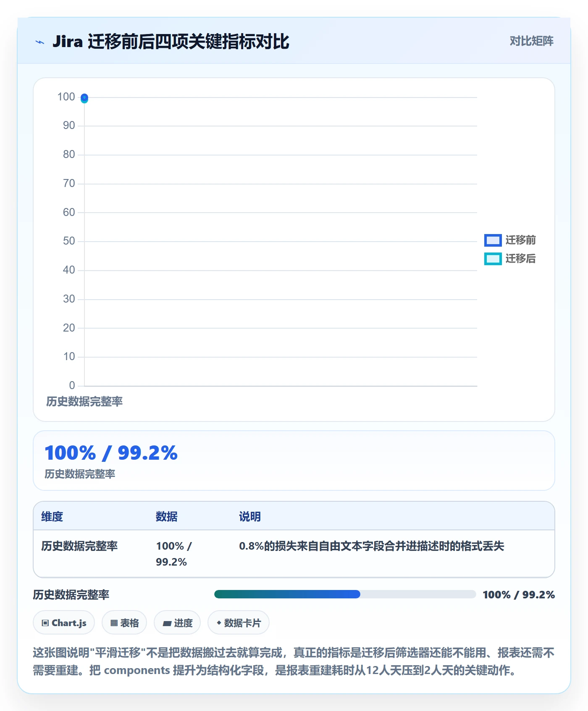This screenshot has width=588, height=711.
Task: Click the 对比矩阵 label in the header
Action: pyautogui.click(x=531, y=41)
